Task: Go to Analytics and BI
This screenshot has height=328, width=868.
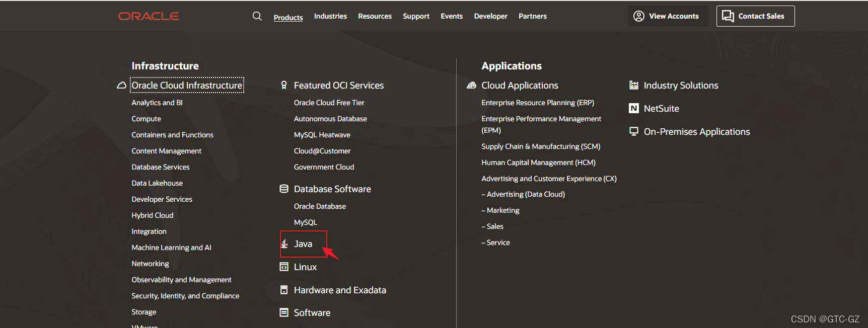Action: coord(157,103)
